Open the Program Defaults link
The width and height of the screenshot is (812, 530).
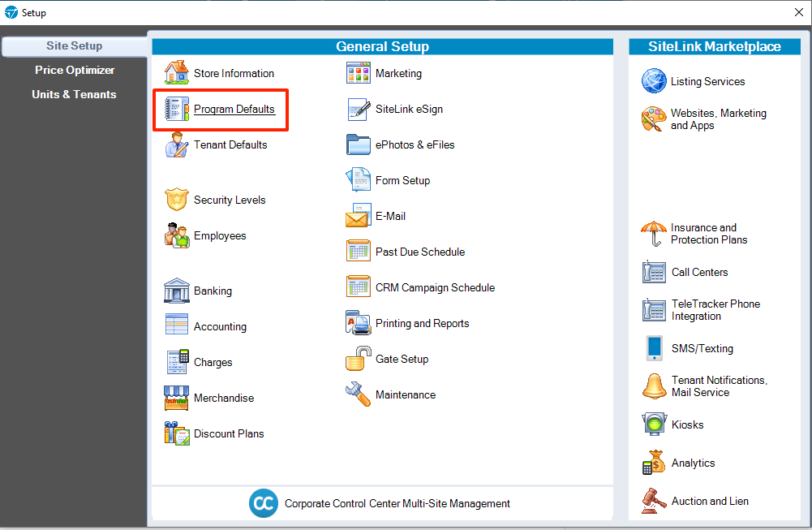tap(234, 110)
